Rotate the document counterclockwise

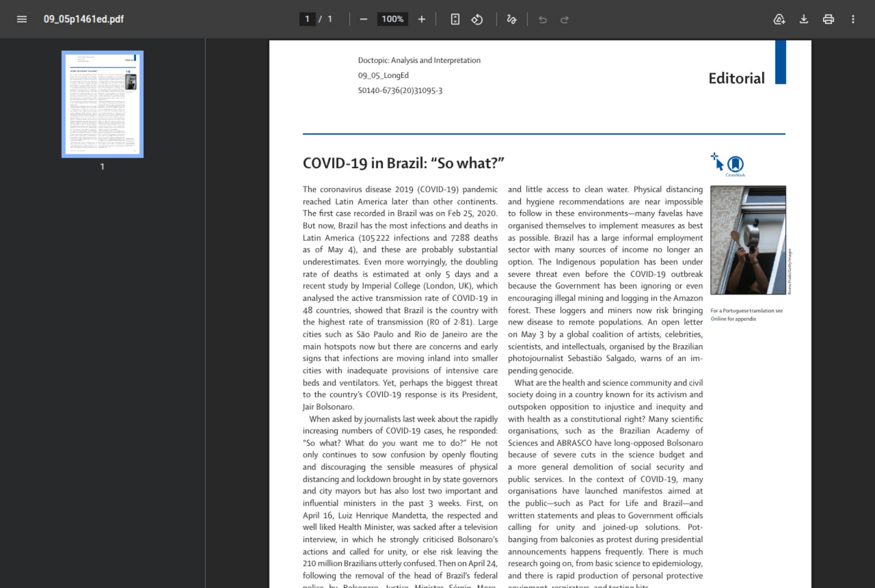[x=477, y=19]
